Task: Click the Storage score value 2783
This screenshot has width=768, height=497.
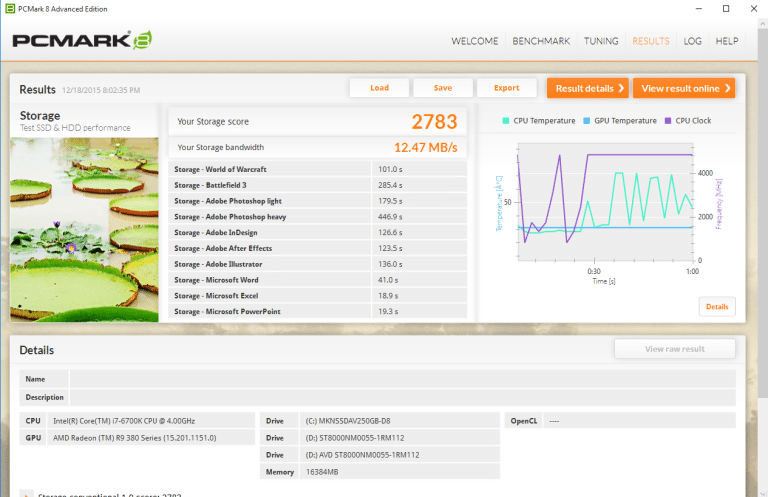Action: click(x=434, y=122)
